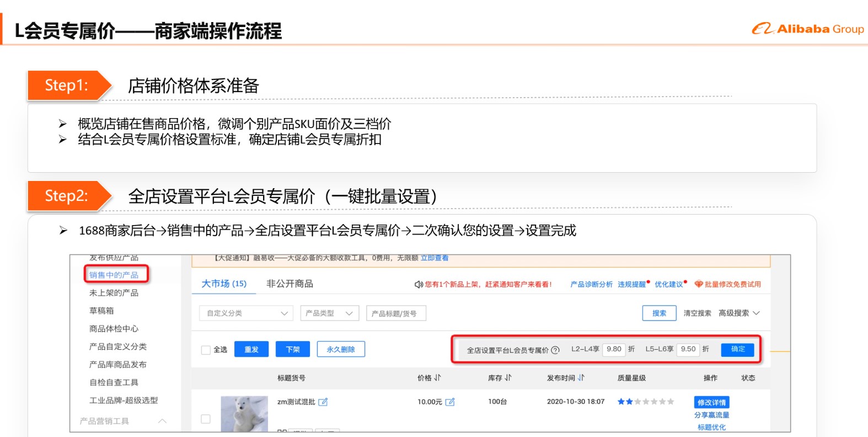Open the 自定义分类 dropdown
868x437 pixels.
click(x=246, y=313)
